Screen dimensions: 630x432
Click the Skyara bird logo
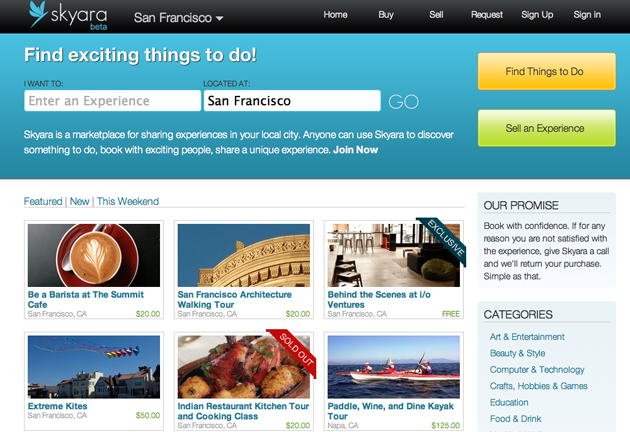pos(39,14)
